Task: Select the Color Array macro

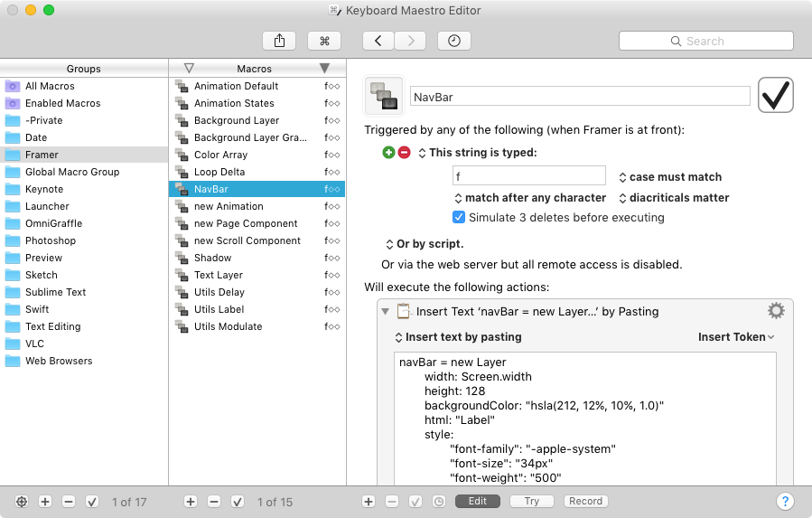Action: pos(257,155)
